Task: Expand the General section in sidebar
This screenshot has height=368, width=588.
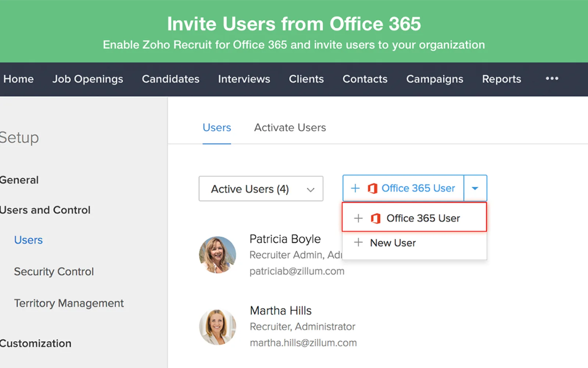Action: (x=19, y=180)
